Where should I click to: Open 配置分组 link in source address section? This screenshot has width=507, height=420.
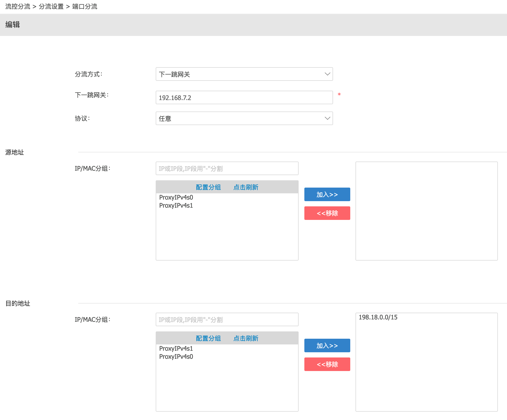[208, 187]
